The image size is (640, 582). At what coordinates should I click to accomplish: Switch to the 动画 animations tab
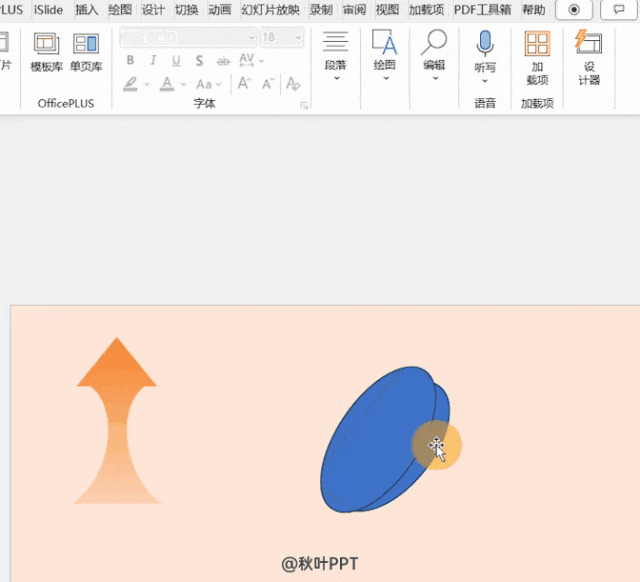point(220,10)
